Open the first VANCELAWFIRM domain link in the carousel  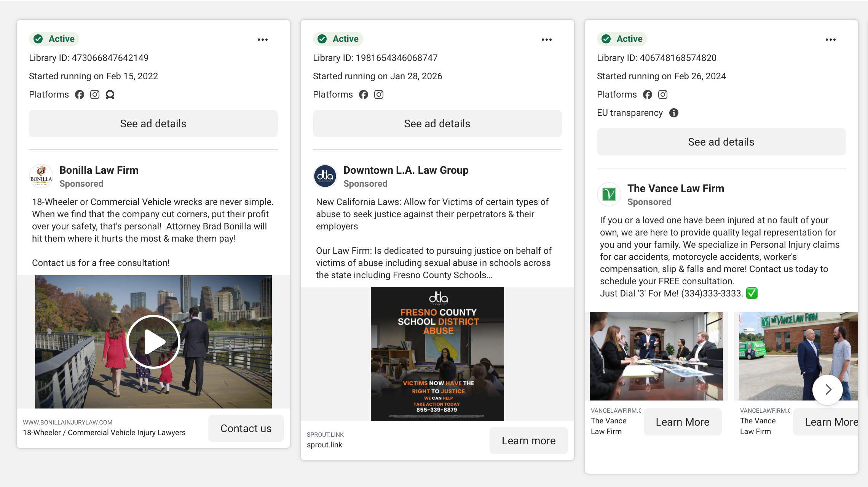[616, 410]
